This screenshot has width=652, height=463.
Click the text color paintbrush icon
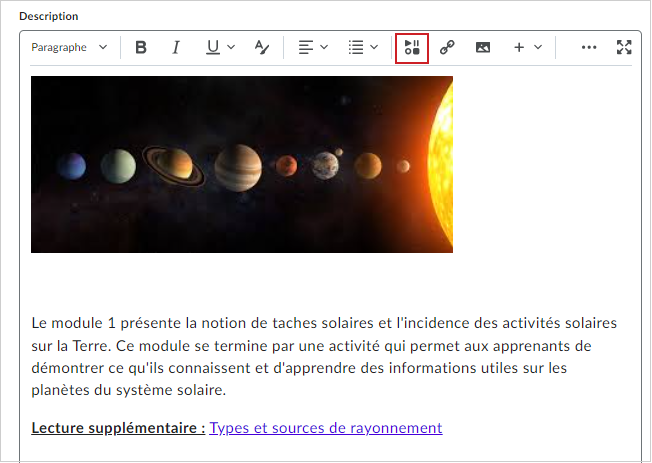click(262, 47)
